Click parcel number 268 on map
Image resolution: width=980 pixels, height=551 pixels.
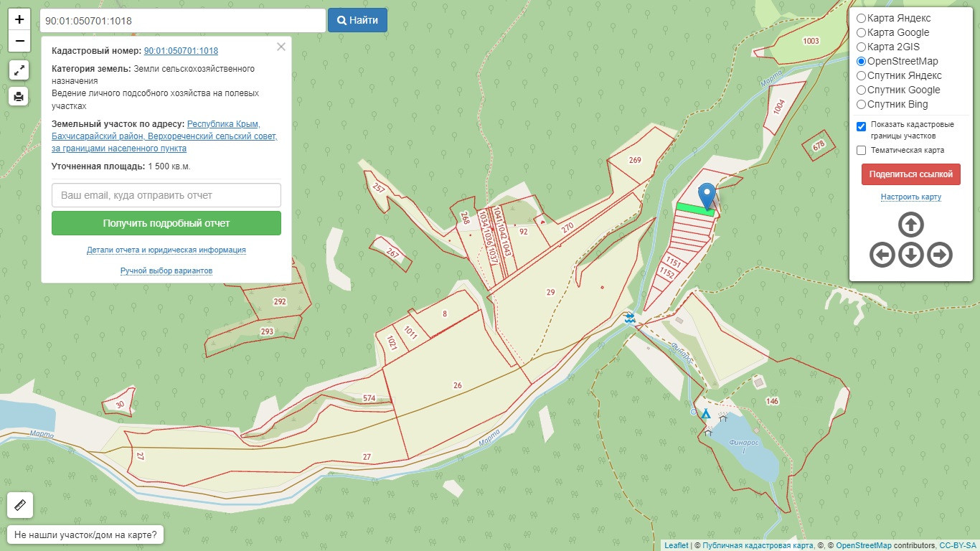pos(465,217)
